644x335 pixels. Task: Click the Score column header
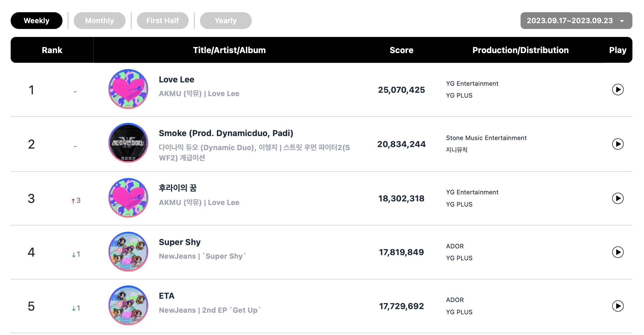click(x=401, y=50)
